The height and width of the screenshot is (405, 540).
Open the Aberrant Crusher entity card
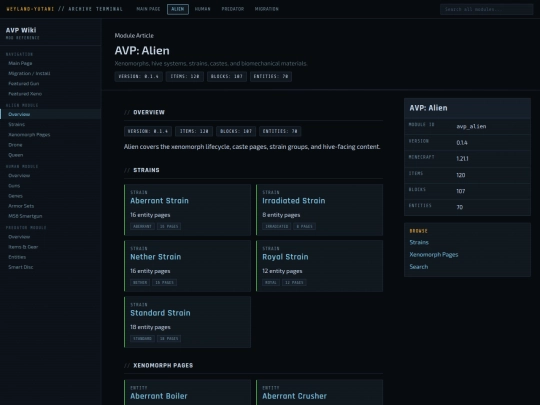(x=319, y=393)
